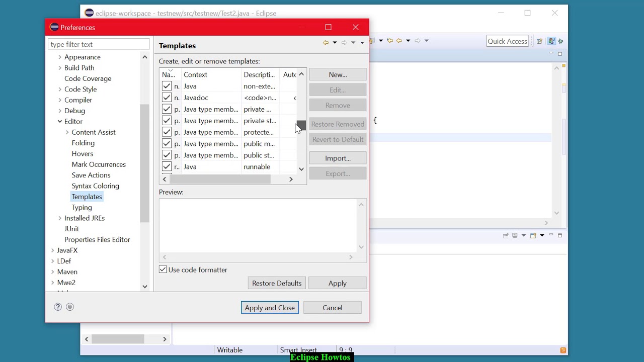Click Apply and Close

(x=270, y=308)
